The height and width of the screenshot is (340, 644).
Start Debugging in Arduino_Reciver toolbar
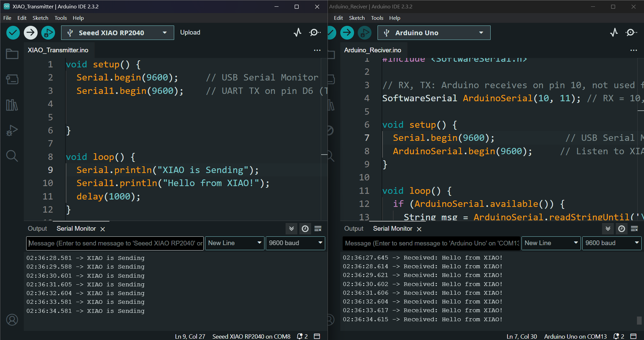click(x=364, y=33)
